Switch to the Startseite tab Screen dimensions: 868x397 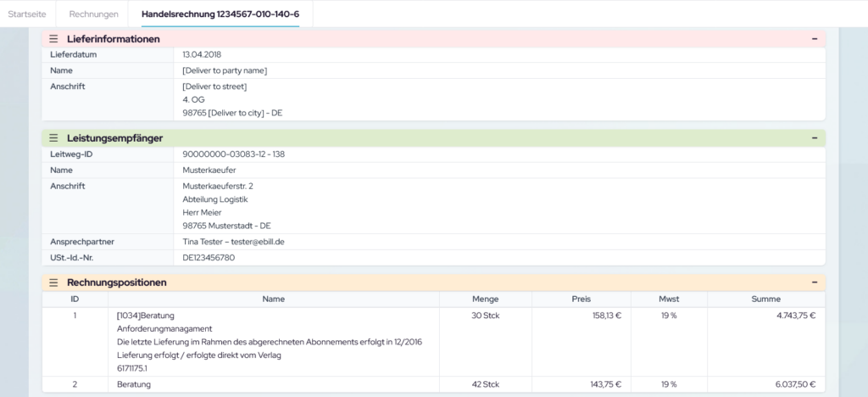(28, 14)
